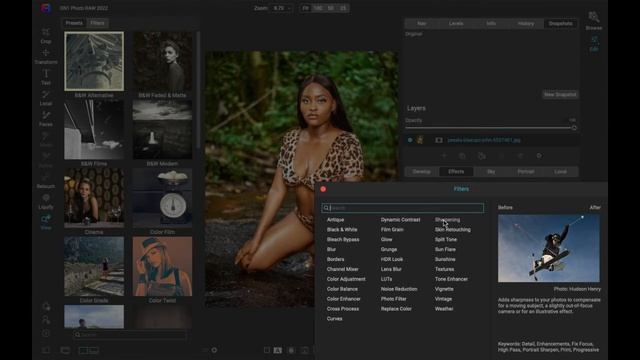Image resolution: width=640 pixels, height=360 pixels.
Task: Set zoom to 50
Action: (331, 8)
